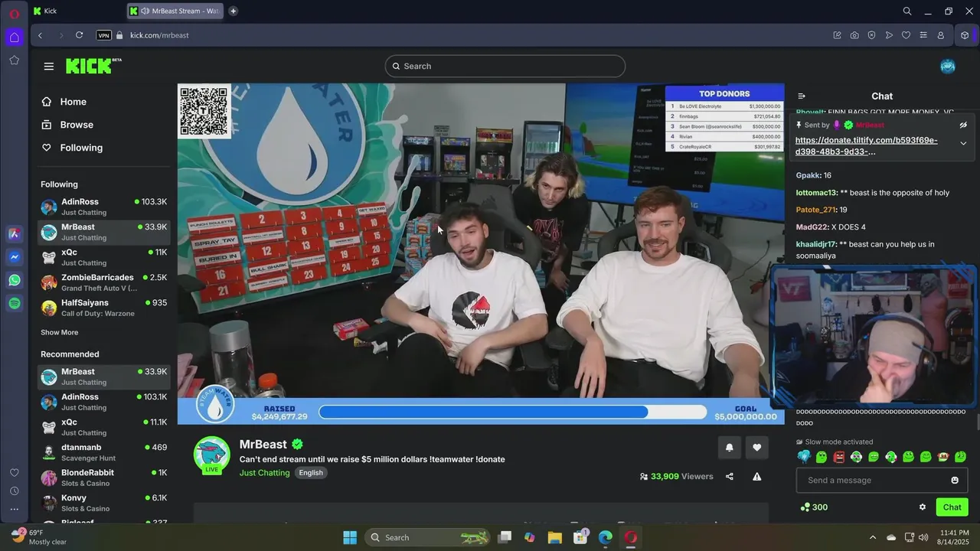Open HalfSaiyans channel in sidebar

pos(103,308)
